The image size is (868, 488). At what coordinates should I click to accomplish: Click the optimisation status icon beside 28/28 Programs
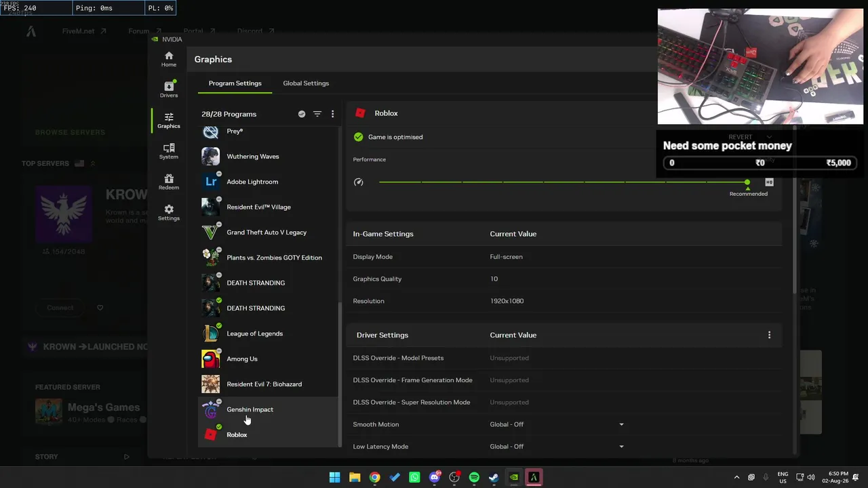(x=302, y=114)
